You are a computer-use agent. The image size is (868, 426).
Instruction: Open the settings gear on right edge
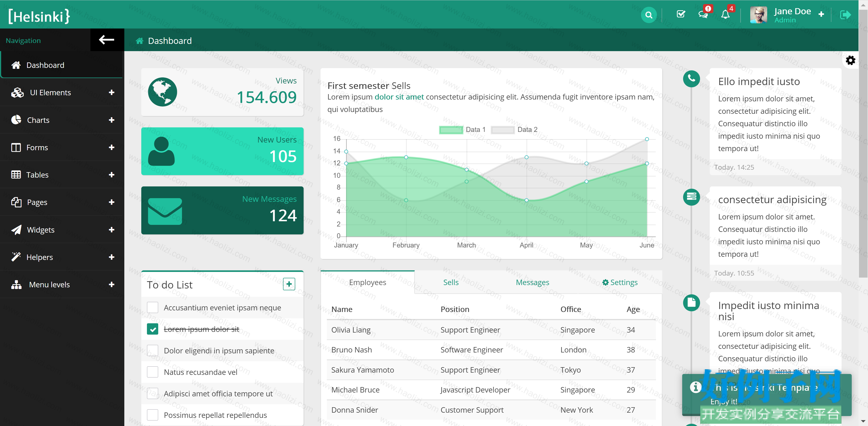(850, 60)
